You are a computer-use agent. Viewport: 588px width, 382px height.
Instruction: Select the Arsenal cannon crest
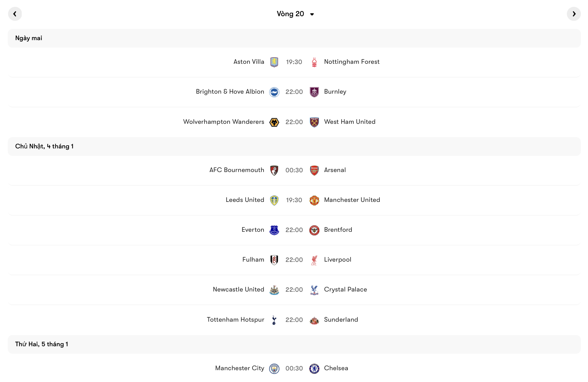click(315, 170)
